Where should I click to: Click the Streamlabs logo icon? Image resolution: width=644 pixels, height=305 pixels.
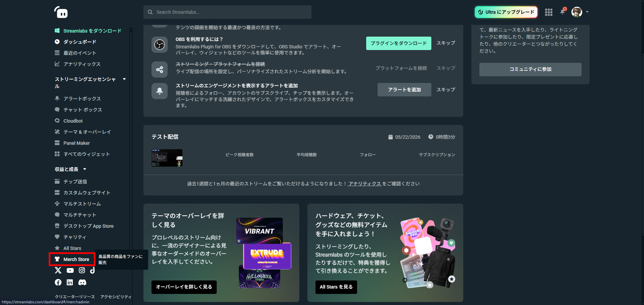pyautogui.click(x=61, y=12)
